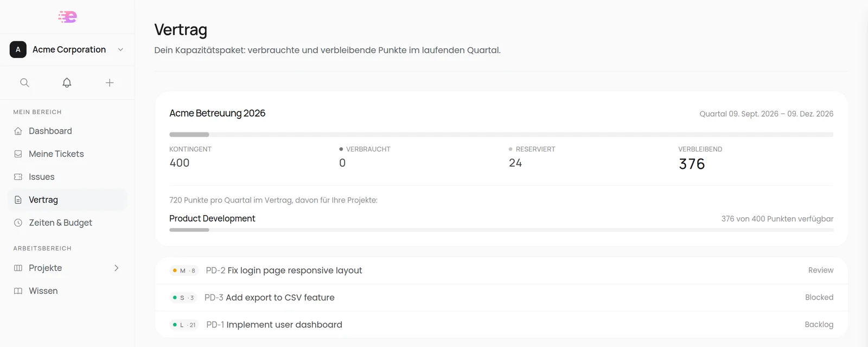Click the Vertrag document icon
This screenshot has height=347, width=868.
[18, 200]
